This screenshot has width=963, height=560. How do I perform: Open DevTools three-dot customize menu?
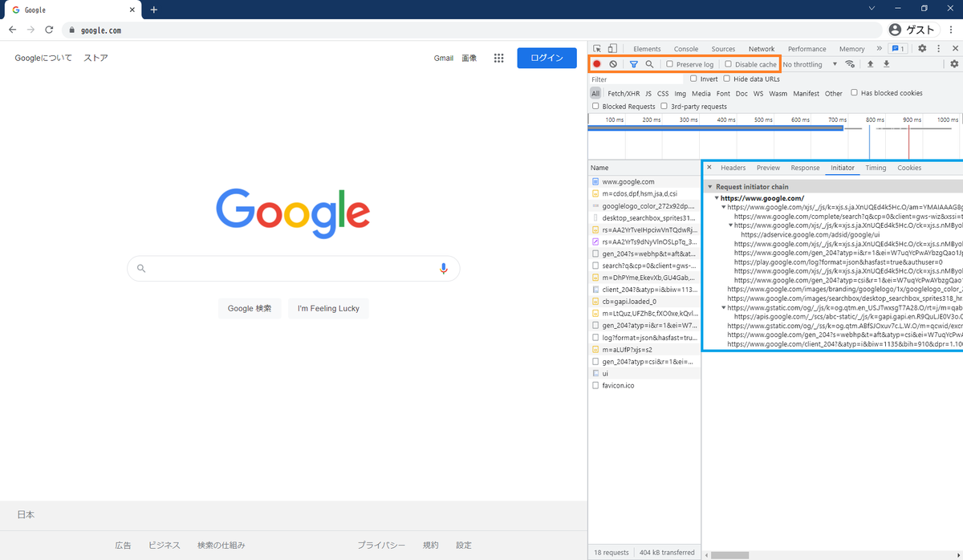[939, 49]
